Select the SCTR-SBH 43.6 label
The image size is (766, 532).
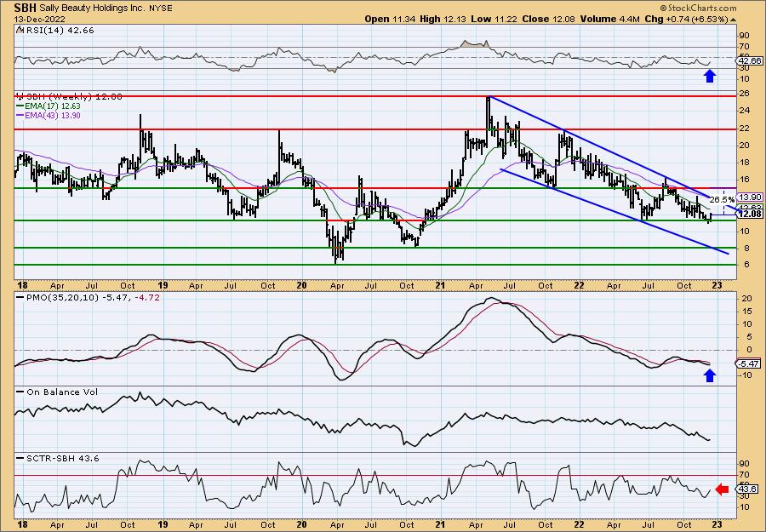[58, 458]
